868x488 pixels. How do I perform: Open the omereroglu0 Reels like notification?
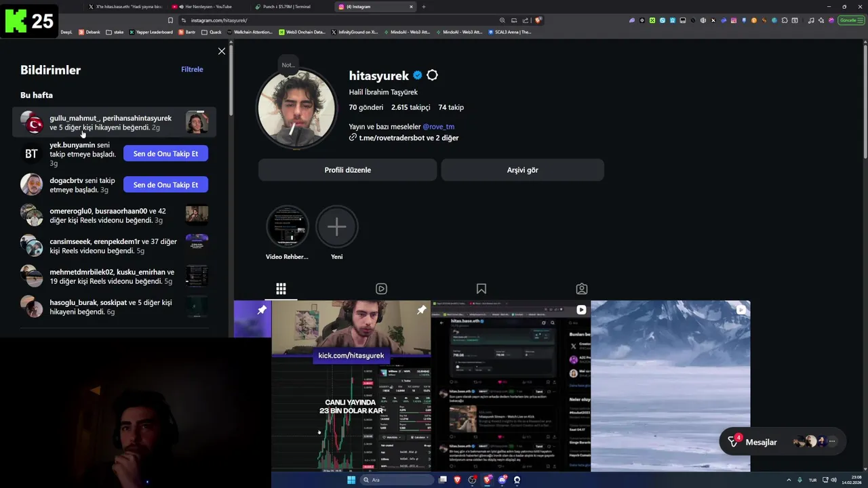(x=114, y=216)
